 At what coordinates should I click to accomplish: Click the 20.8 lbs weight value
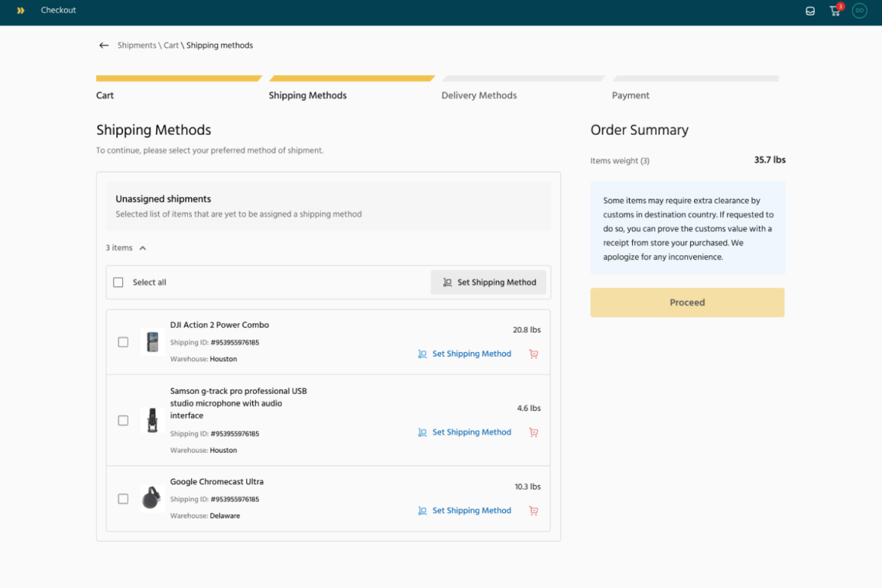[527, 330]
